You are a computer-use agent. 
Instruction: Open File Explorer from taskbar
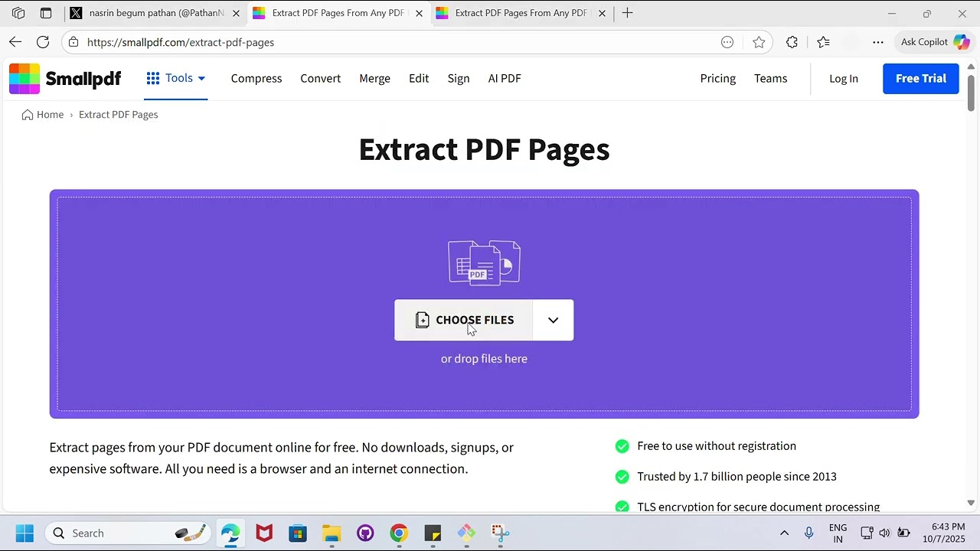(x=332, y=533)
